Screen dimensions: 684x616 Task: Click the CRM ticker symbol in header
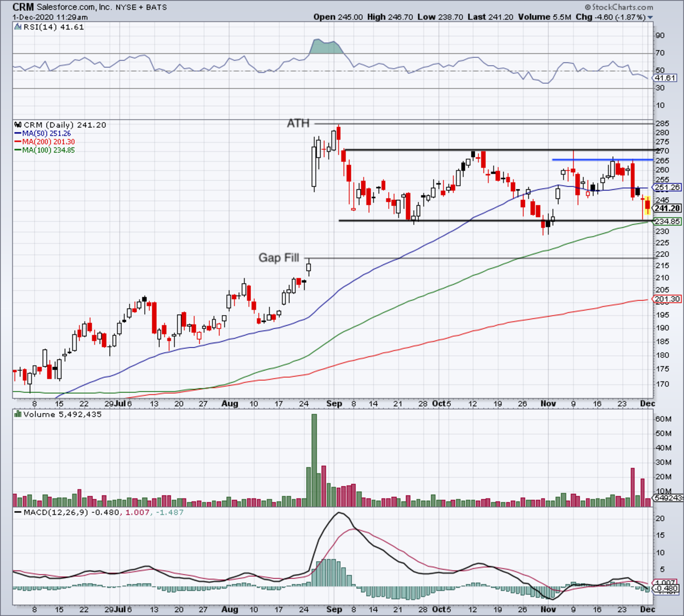pyautogui.click(x=23, y=7)
